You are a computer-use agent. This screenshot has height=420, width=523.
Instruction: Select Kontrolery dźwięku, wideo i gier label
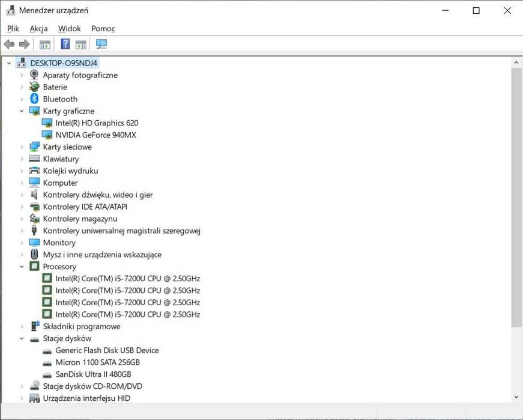98,195
